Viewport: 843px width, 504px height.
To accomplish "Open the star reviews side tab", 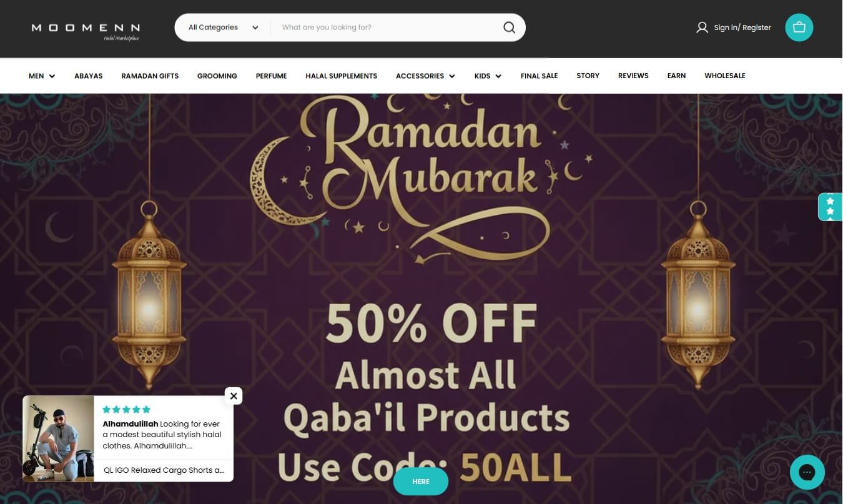I will point(831,207).
